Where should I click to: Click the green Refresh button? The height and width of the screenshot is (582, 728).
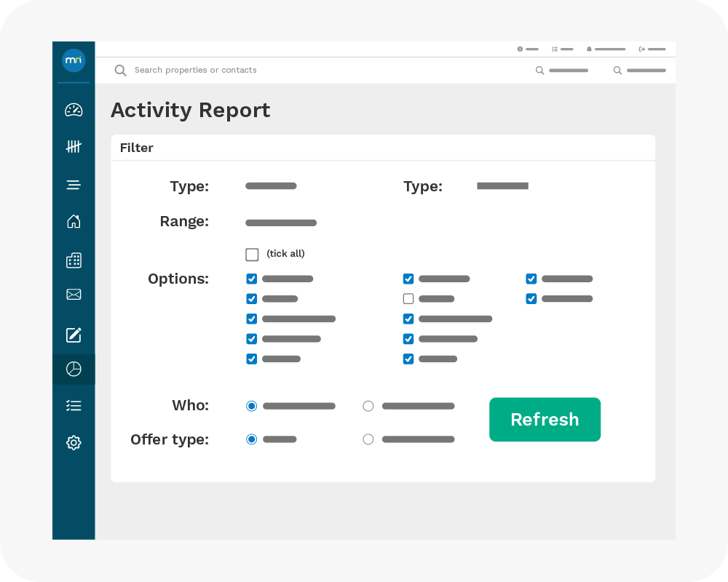click(545, 420)
